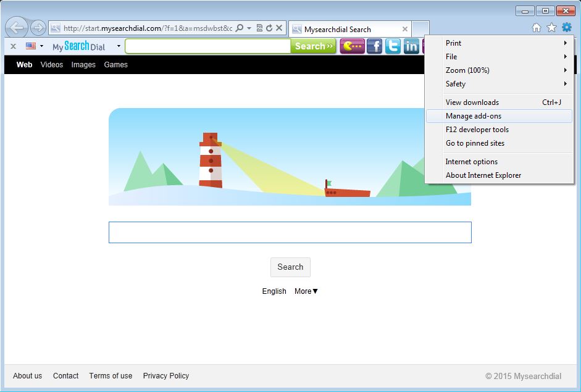This screenshot has height=392, width=581.
Task: Click the Facebook toolbar icon
Action: coord(375,46)
